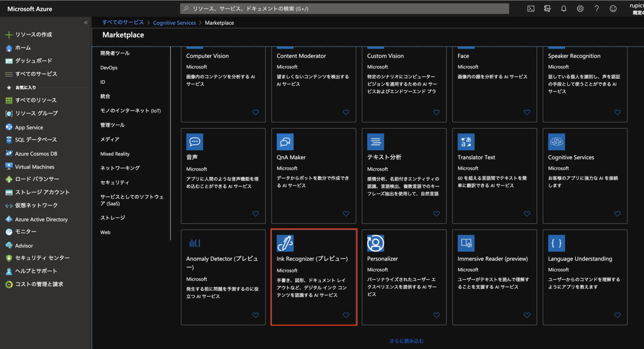This screenshot has width=644, height=349.
Task: Click the 音声 service icon
Action: 195,142
